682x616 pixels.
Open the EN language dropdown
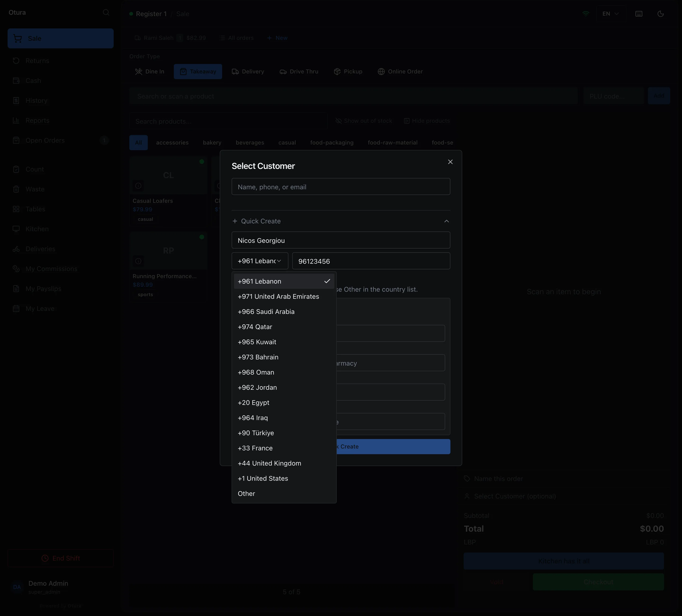click(611, 14)
